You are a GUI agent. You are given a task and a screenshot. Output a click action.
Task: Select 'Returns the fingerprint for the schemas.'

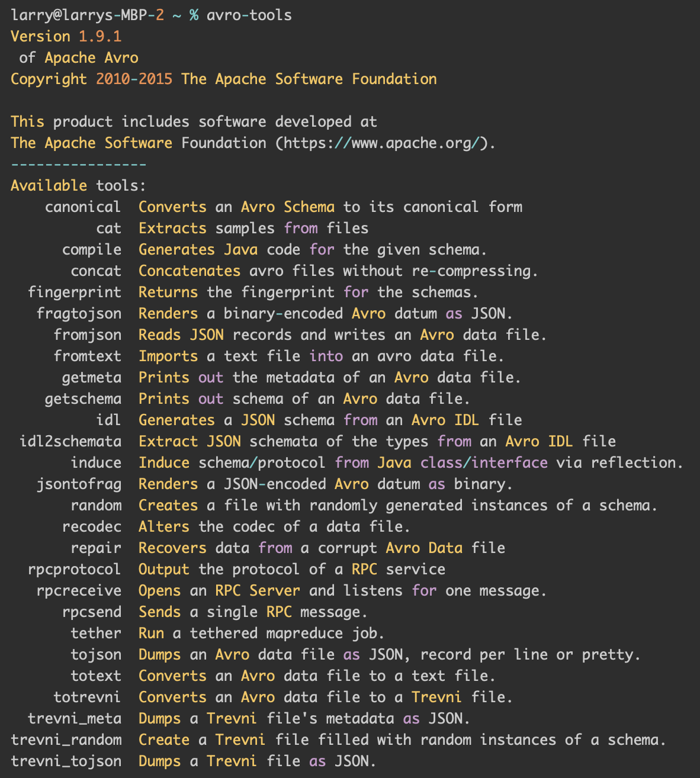pyautogui.click(x=309, y=292)
